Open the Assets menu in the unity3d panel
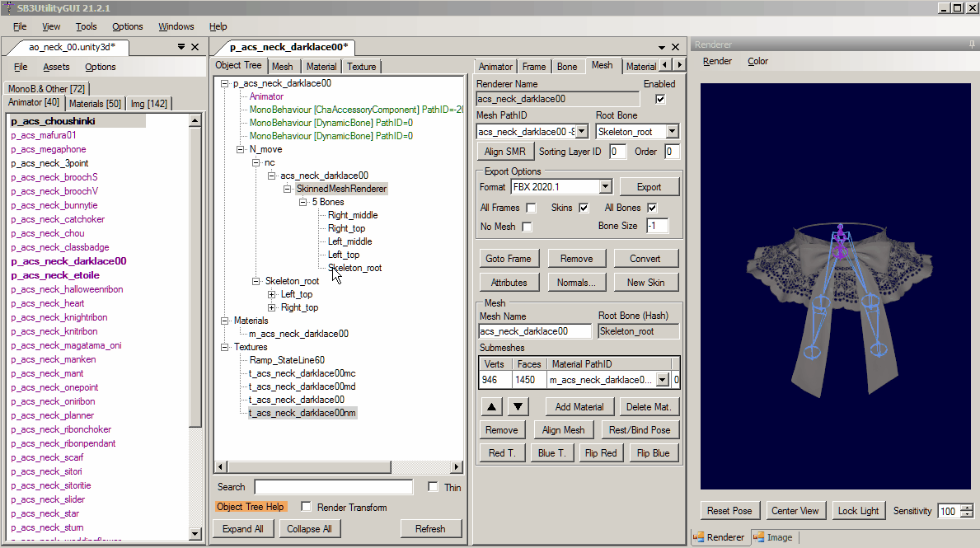This screenshot has height=548, width=980. click(56, 67)
